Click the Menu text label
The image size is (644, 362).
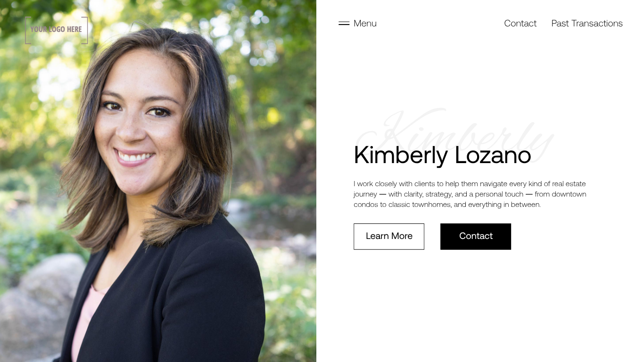tap(365, 24)
